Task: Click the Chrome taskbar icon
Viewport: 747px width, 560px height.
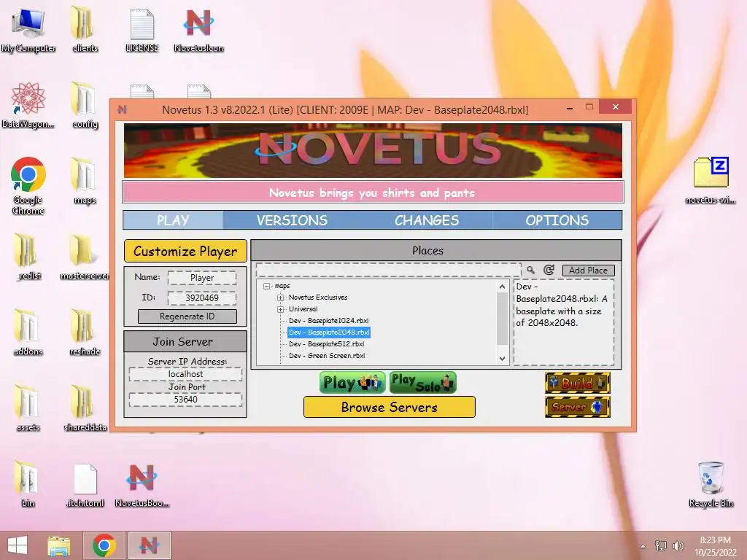Action: pos(104,545)
